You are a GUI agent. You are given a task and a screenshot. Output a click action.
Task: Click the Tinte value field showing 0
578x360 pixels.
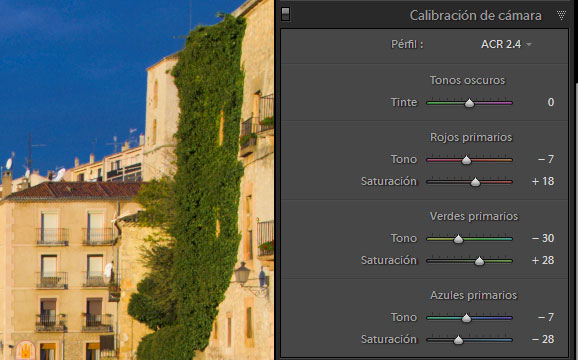coord(550,102)
